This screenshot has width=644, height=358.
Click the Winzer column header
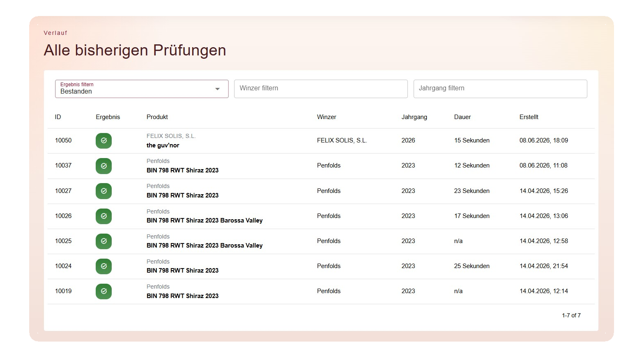click(x=327, y=117)
